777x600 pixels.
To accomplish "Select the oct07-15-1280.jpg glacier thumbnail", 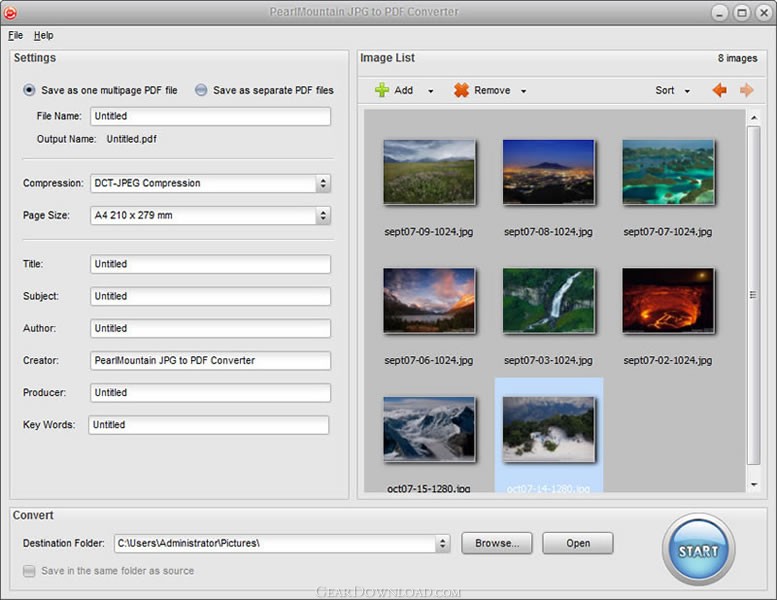I will 429,429.
